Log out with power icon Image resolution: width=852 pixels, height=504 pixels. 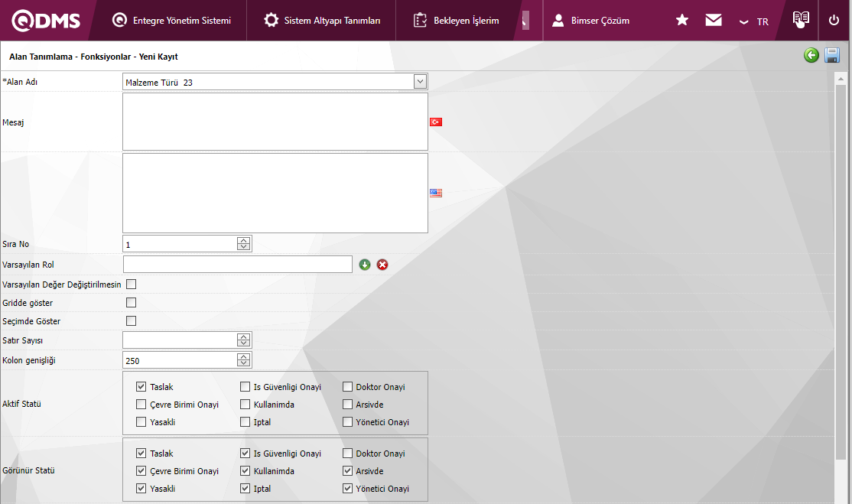(x=834, y=20)
